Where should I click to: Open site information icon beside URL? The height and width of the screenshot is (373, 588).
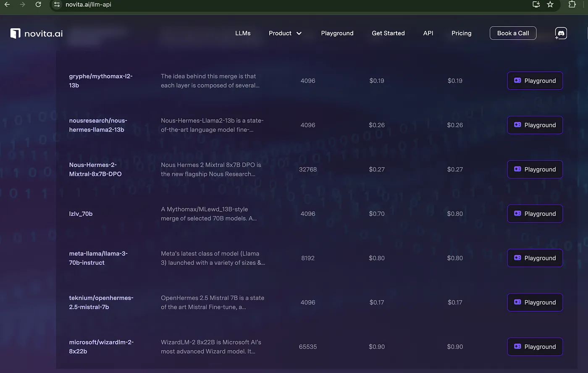[57, 4]
